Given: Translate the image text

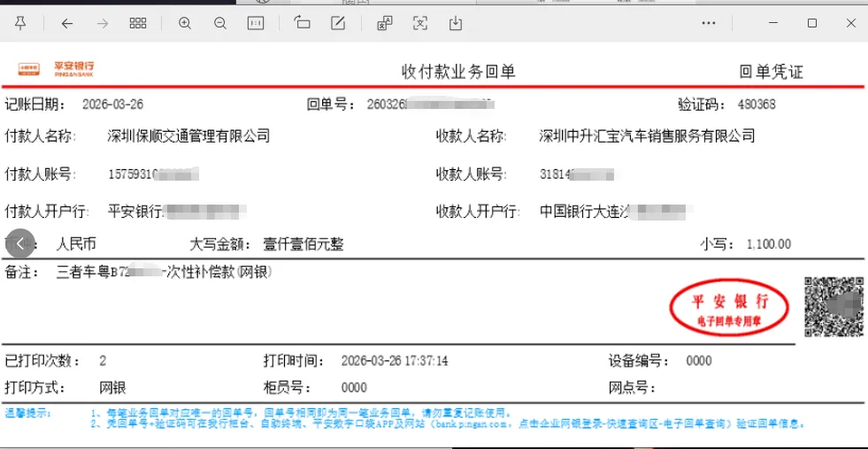Looking at the screenshot, I should tap(384, 23).
